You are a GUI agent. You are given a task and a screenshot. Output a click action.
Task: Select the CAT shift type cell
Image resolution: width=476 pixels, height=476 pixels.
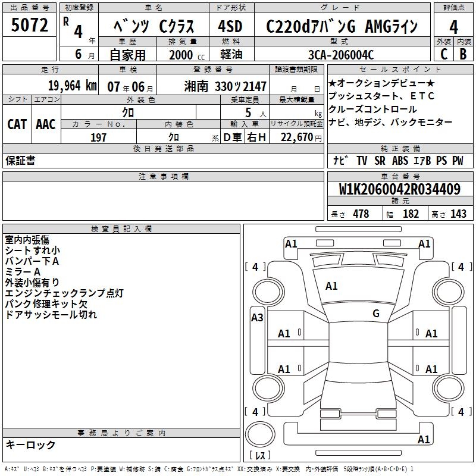[x=17, y=124]
